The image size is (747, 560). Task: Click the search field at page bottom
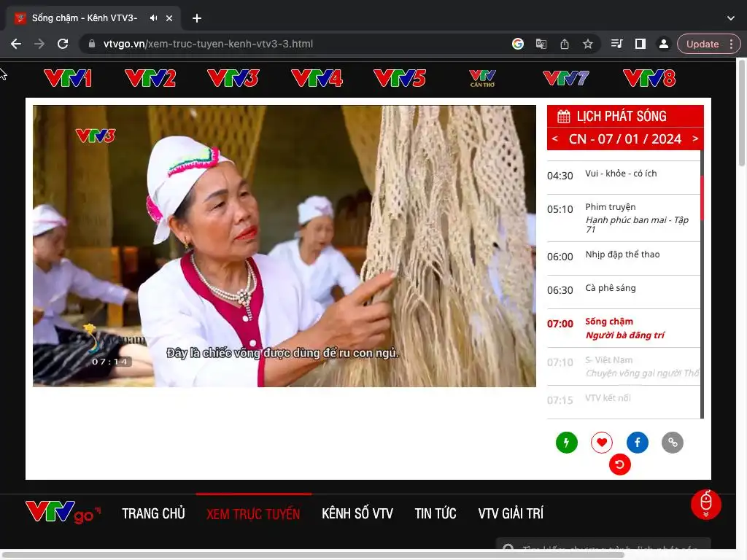point(603,545)
